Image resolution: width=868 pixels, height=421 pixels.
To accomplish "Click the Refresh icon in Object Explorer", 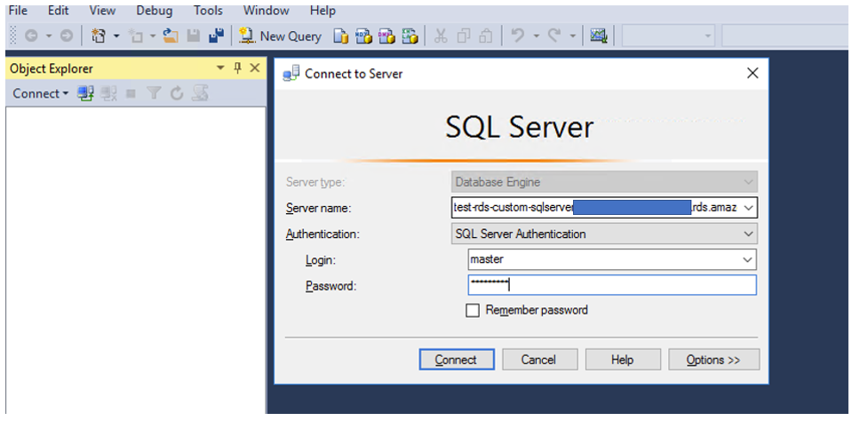I will pos(177,93).
